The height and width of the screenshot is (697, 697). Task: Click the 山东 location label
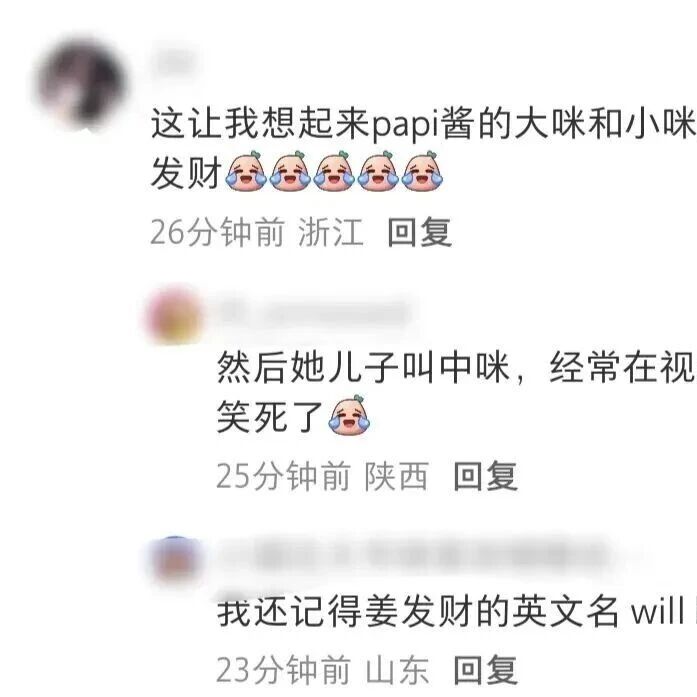pyautogui.click(x=397, y=670)
